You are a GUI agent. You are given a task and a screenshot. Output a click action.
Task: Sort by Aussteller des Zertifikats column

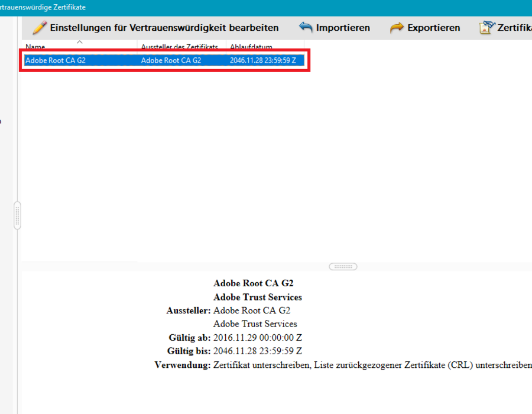coord(180,47)
